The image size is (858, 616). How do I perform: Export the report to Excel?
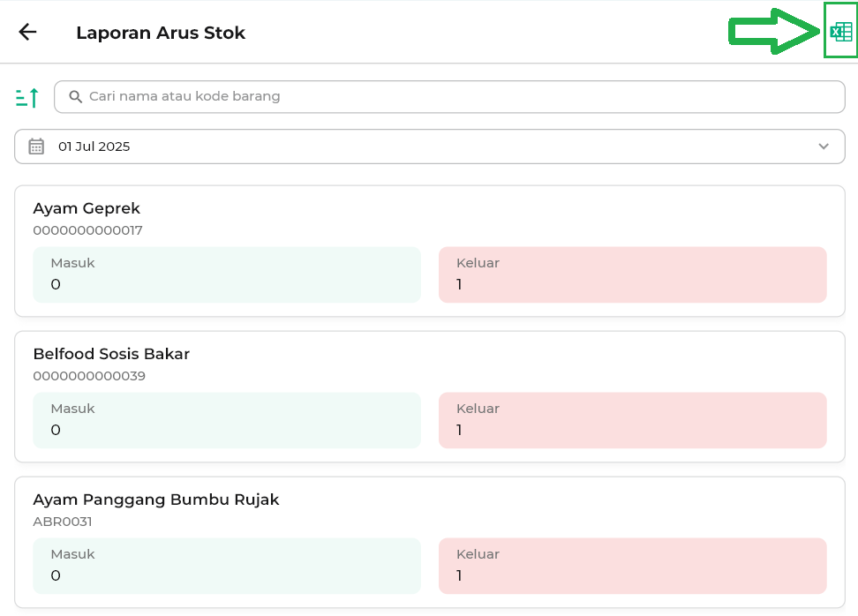click(841, 33)
